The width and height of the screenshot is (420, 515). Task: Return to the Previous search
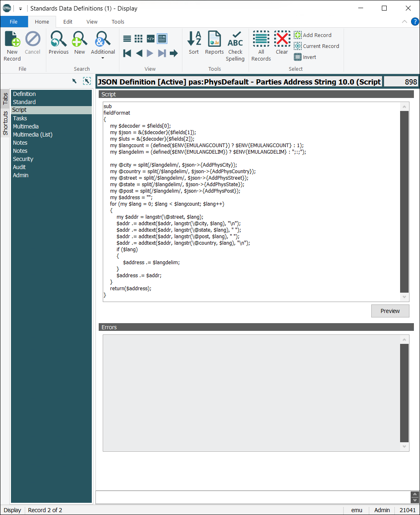pos(58,40)
